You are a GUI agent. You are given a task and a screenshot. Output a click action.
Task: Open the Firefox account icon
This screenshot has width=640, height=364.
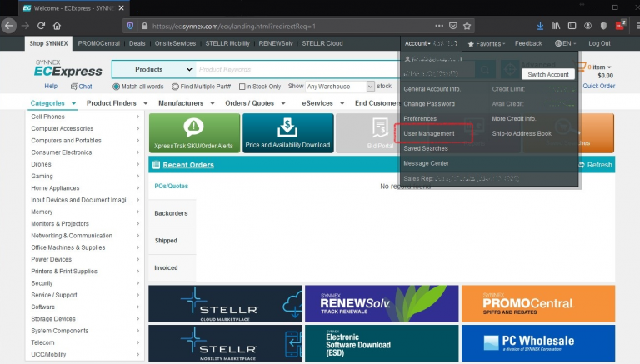coord(587,26)
